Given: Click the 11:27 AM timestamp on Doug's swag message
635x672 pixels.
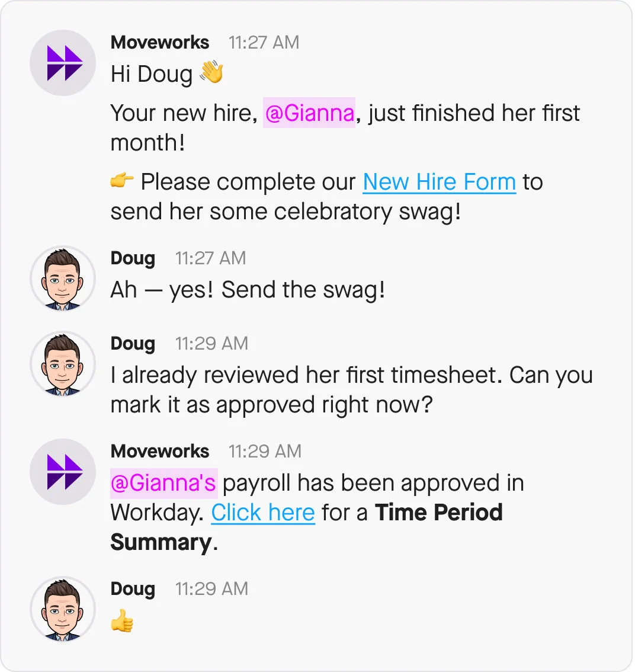Looking at the screenshot, I should (x=211, y=258).
